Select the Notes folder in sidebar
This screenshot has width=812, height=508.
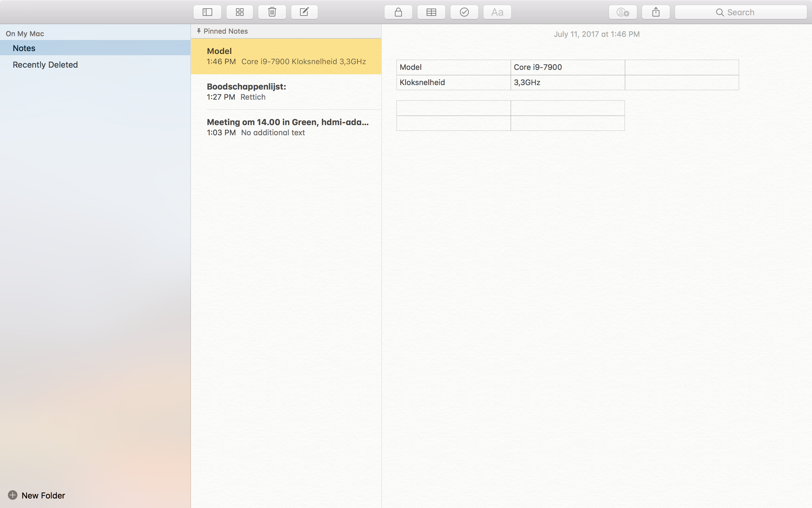coord(95,48)
